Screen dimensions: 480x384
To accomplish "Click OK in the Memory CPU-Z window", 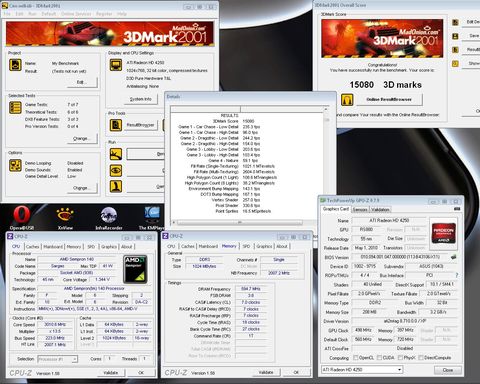I will pyautogui.click(x=296, y=372).
